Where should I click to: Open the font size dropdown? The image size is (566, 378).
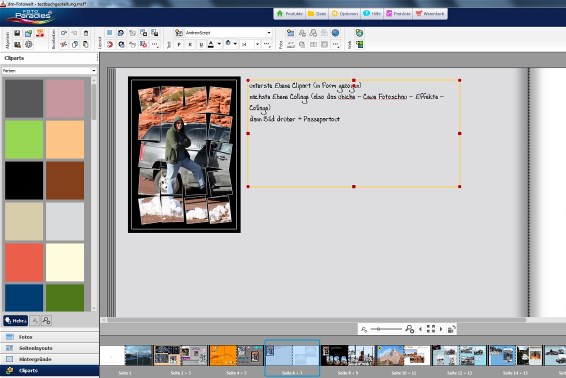[257, 44]
